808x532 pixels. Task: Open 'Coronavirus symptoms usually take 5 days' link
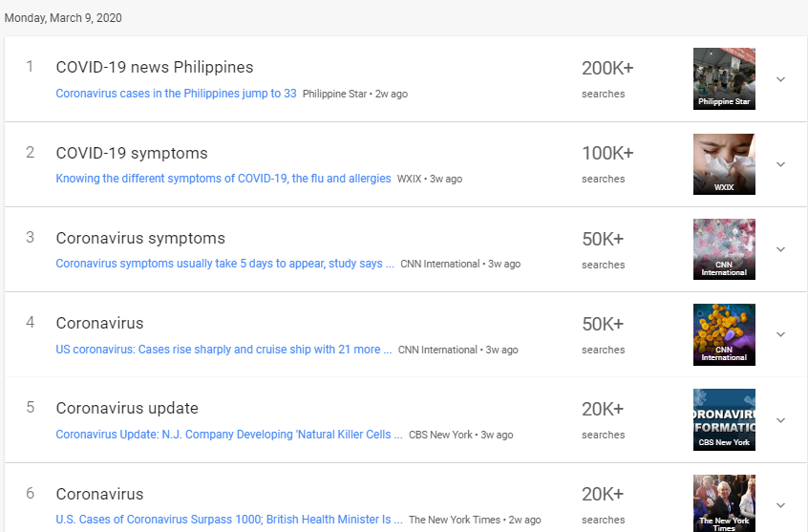[224, 264]
